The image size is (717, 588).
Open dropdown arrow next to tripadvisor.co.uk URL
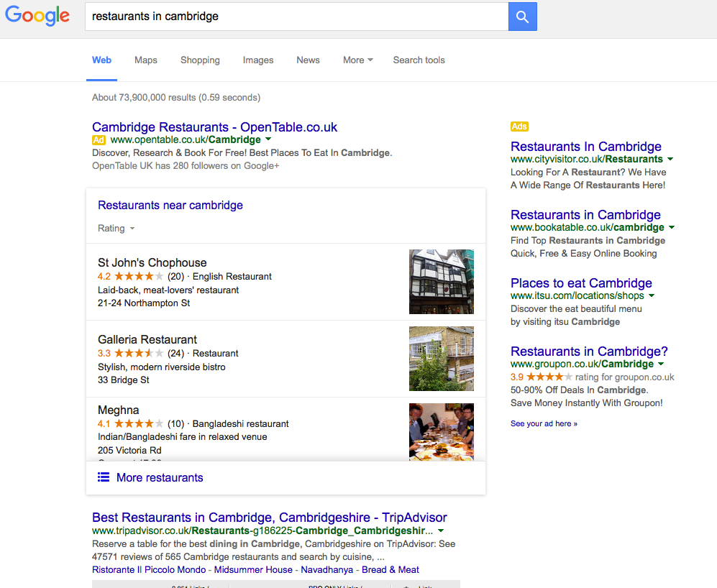tap(441, 530)
